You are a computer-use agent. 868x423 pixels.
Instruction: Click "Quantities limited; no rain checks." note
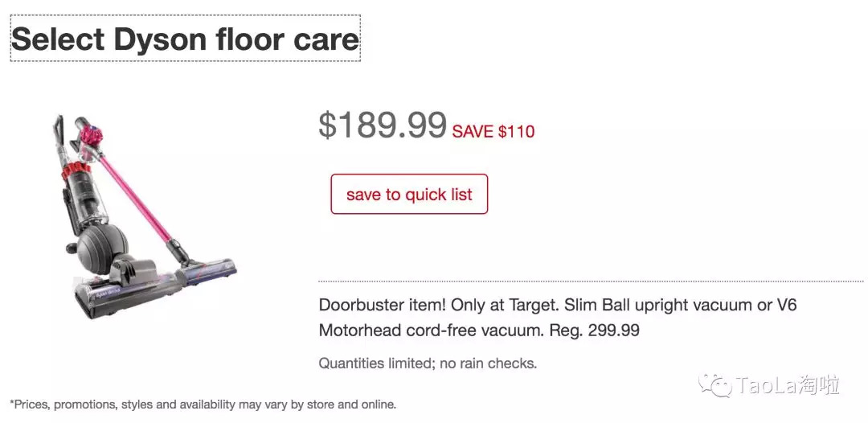click(428, 363)
